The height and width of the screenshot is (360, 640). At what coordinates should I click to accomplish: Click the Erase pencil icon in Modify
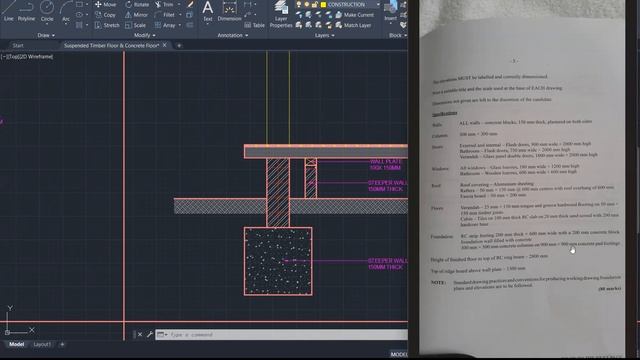(190, 4)
